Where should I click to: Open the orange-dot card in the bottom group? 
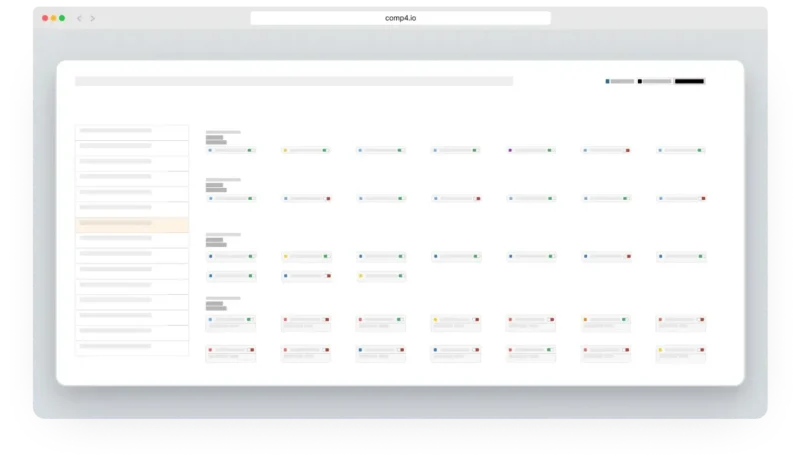[605, 323]
